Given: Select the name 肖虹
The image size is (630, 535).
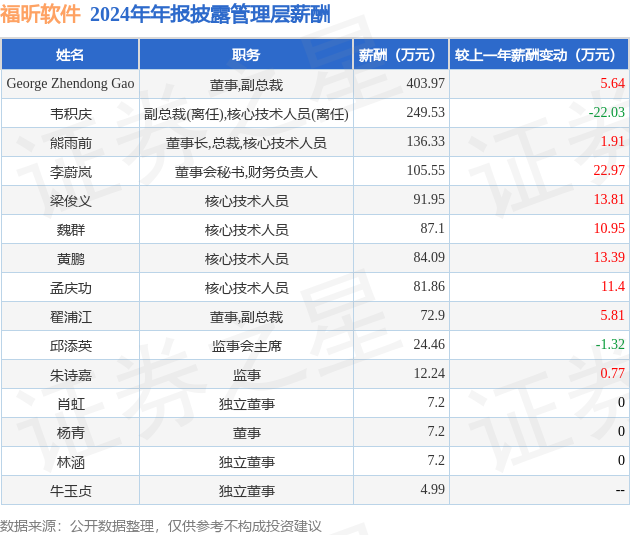Looking at the screenshot, I should 71,404.
